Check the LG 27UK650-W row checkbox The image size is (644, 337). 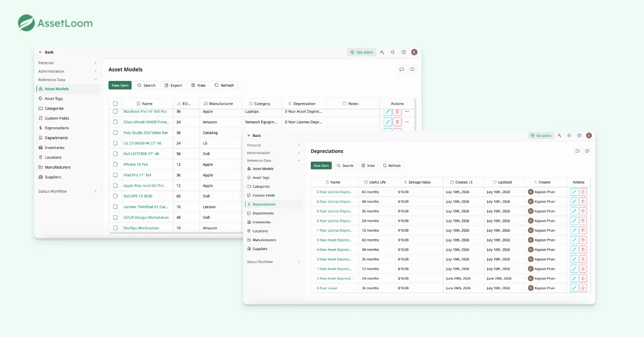pyautogui.click(x=115, y=143)
